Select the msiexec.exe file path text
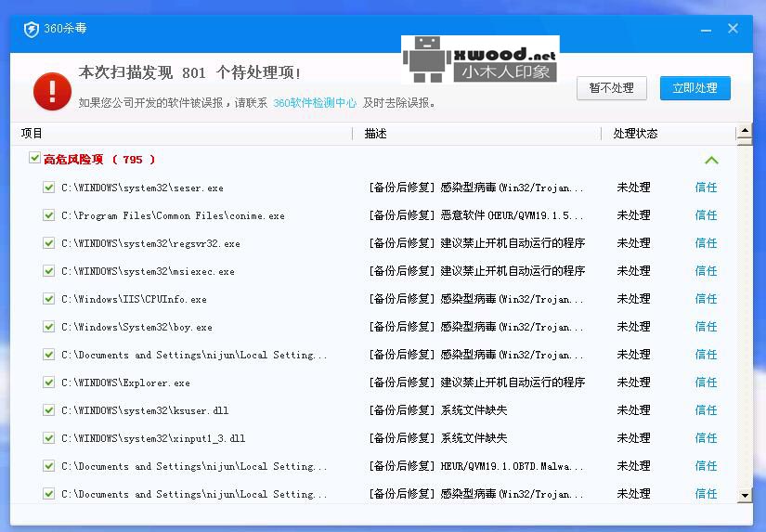Viewport: 766px width, 532px height. (148, 271)
